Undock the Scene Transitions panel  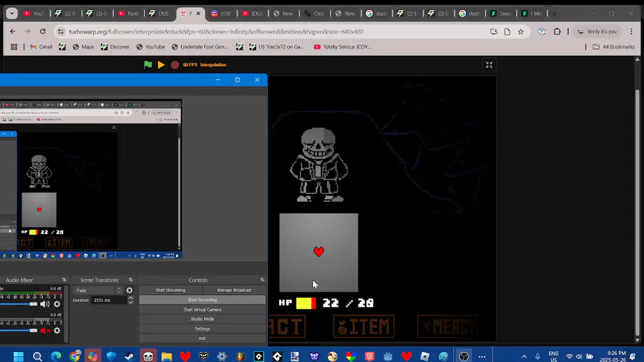(131, 280)
